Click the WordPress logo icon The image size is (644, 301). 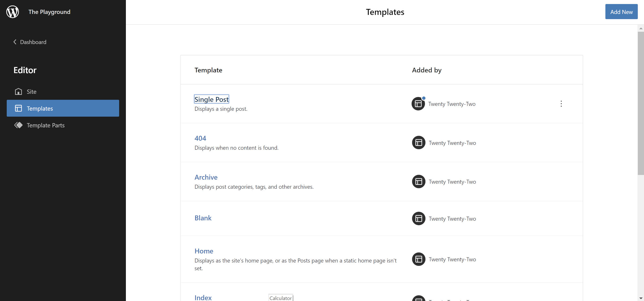pyautogui.click(x=12, y=12)
